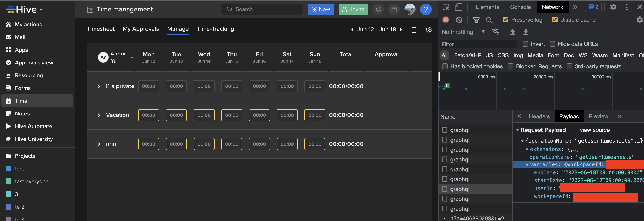Toggle the DevTools network filter funnel icon
This screenshot has width=644, height=221.
click(x=476, y=20)
